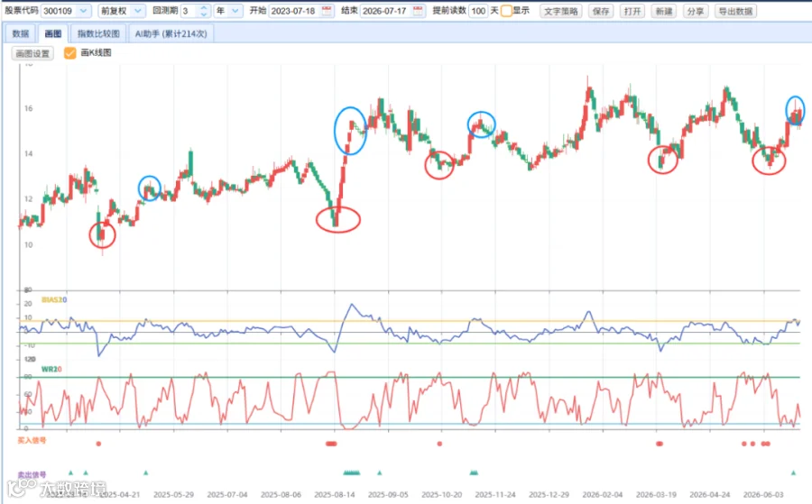
Task: Click sell signal triangle near 2025-09-05
Action: click(380, 472)
